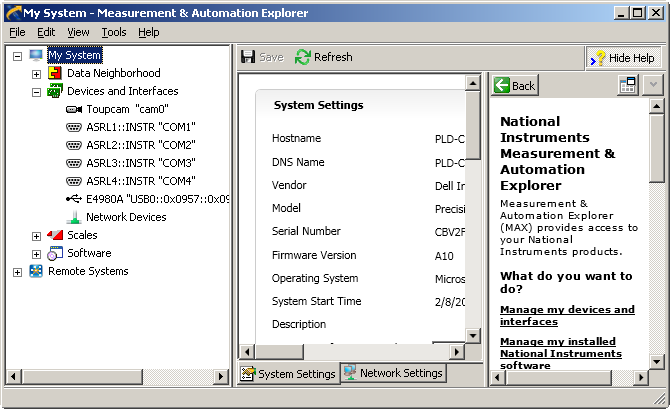Click settings pane vertical scrollbar down arrow

473,335
